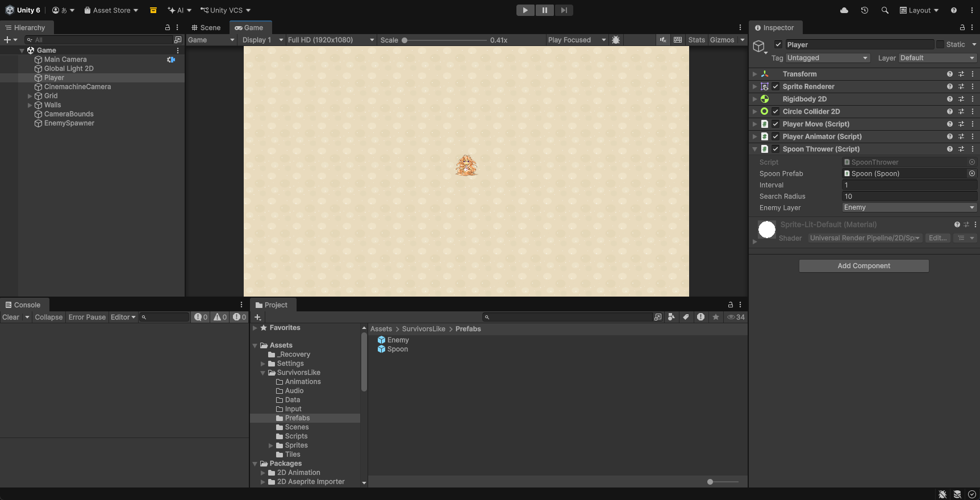Start play mode with Play button
The height and width of the screenshot is (500, 980).
525,10
